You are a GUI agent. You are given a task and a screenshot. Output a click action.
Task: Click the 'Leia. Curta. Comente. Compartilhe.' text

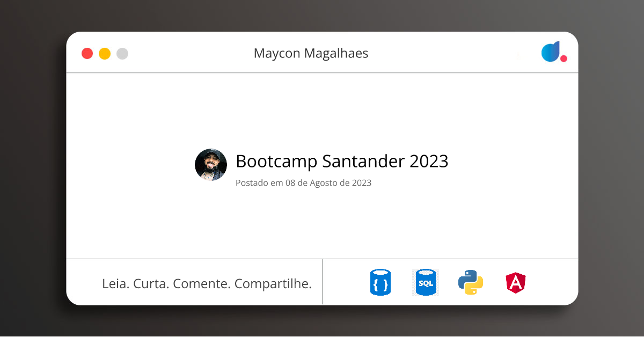tap(207, 283)
